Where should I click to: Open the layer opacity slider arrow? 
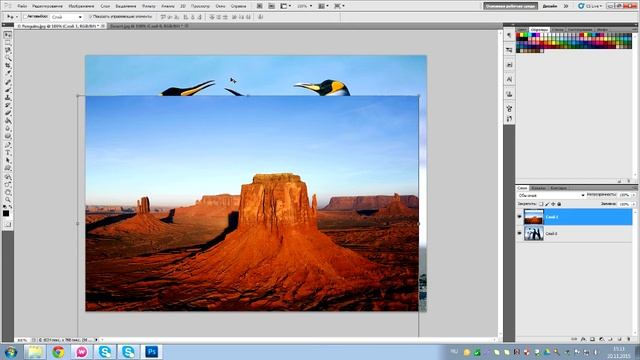pyautogui.click(x=634, y=196)
